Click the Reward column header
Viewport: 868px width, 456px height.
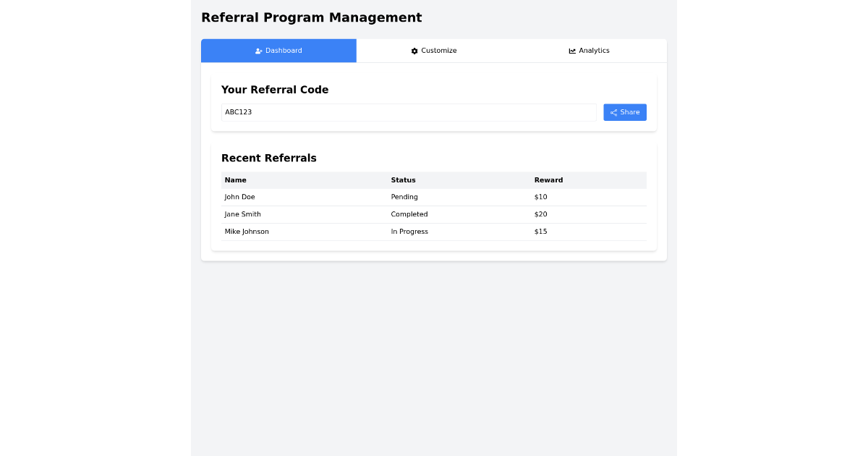coord(548,180)
